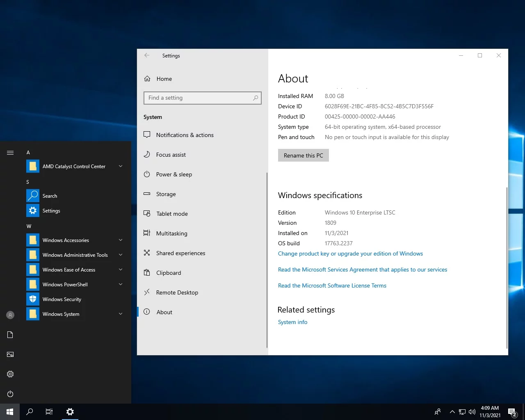Expand the Windows Accessories folder
The width and height of the screenshot is (525, 420).
click(x=121, y=240)
